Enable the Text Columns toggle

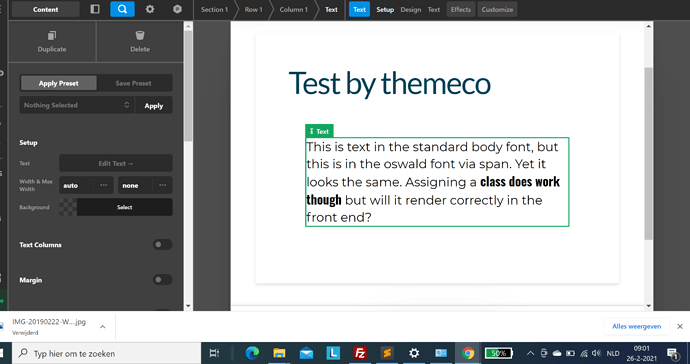(x=162, y=245)
